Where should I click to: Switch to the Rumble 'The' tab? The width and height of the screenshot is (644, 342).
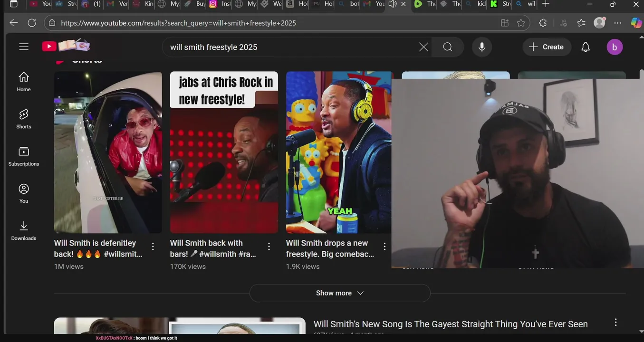click(x=424, y=4)
